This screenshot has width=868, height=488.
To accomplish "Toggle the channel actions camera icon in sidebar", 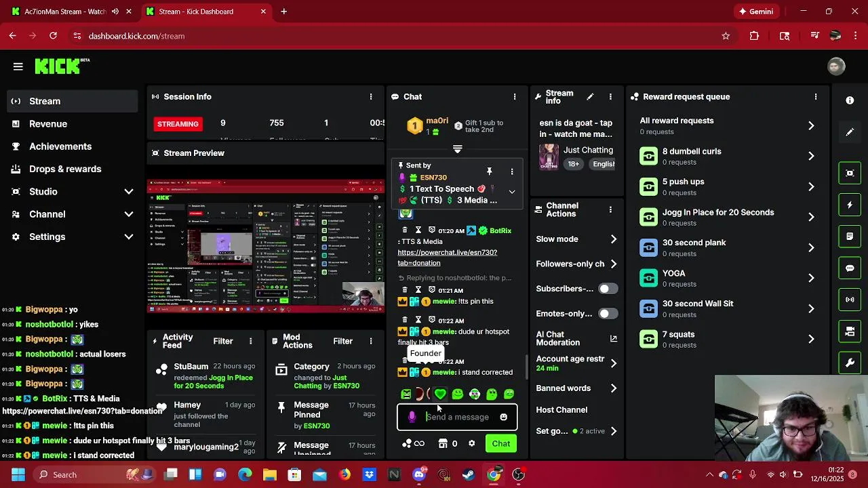I will click(x=850, y=331).
